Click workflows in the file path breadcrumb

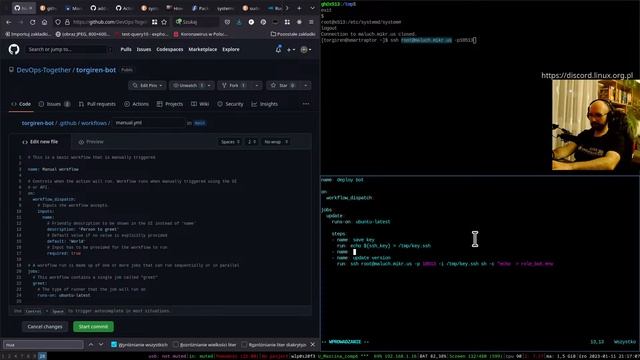click(x=94, y=123)
